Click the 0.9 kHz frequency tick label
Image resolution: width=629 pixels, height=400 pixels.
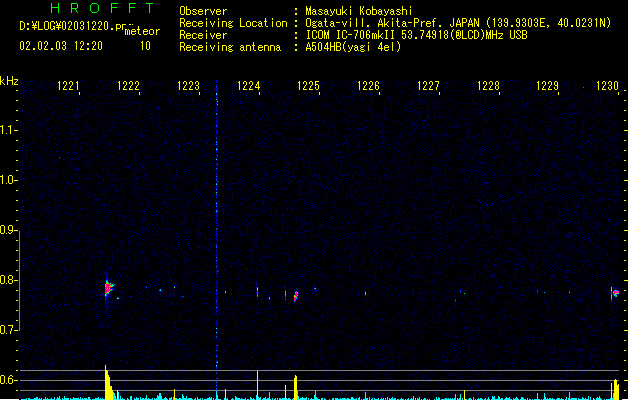8,230
